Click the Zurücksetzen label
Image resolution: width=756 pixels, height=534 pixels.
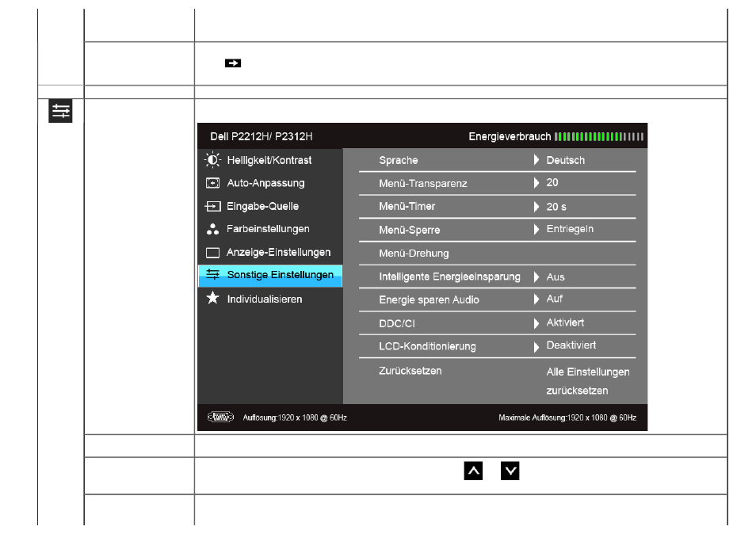[410, 371]
